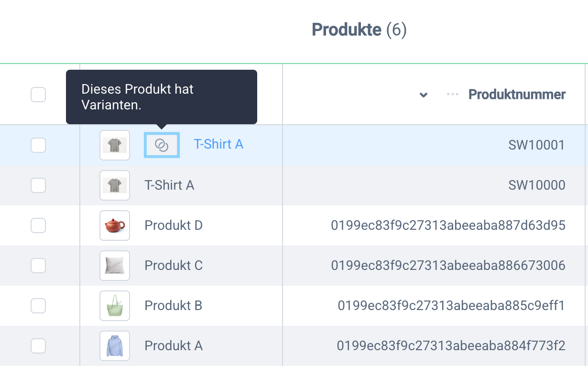Check the box for T-Shirt A SW10000

point(38,185)
